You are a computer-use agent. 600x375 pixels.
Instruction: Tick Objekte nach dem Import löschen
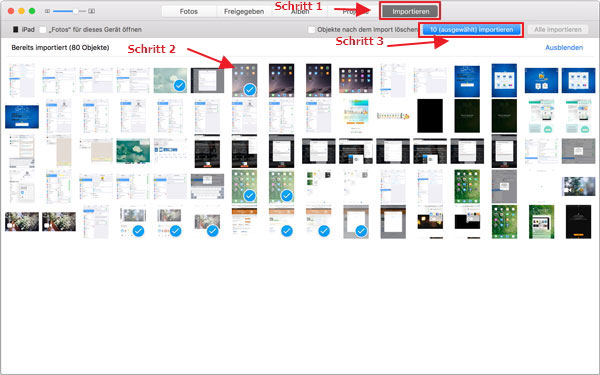pos(311,29)
